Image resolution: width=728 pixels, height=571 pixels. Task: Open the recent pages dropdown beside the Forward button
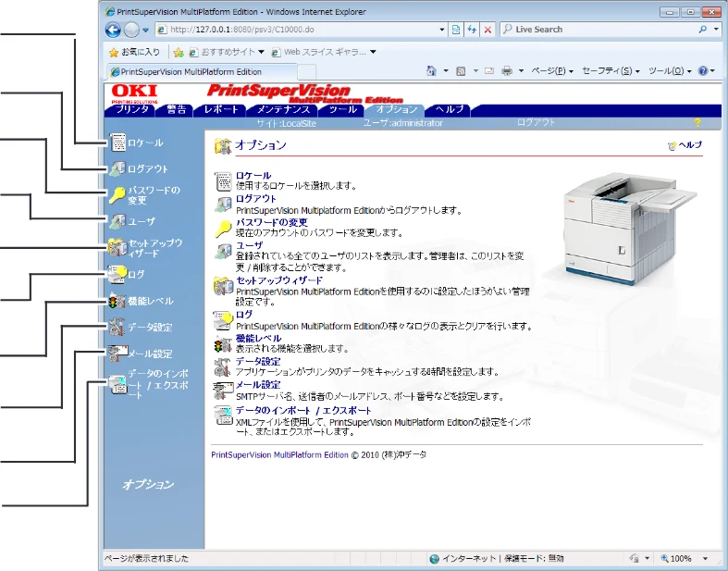click(145, 31)
